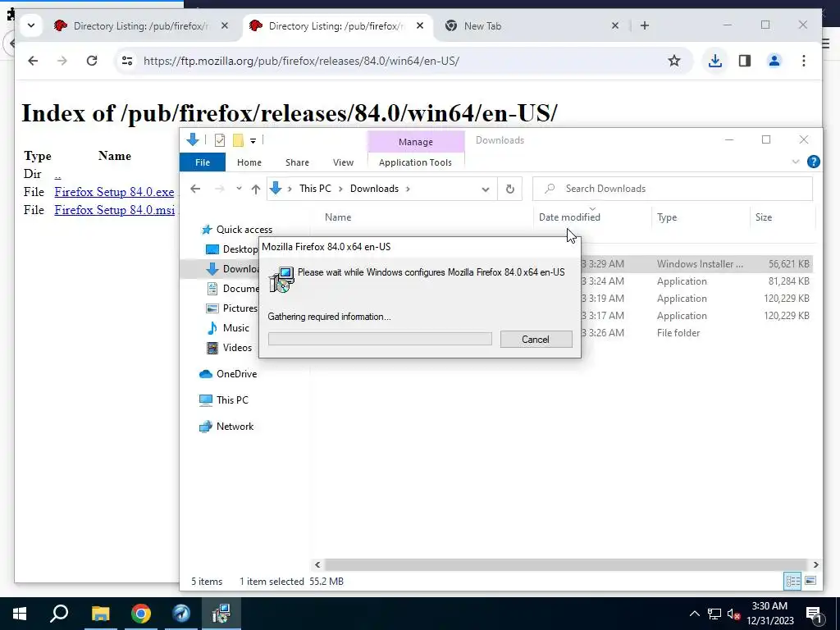Open taskbar search magnifier
The image size is (840, 630).
(59, 614)
